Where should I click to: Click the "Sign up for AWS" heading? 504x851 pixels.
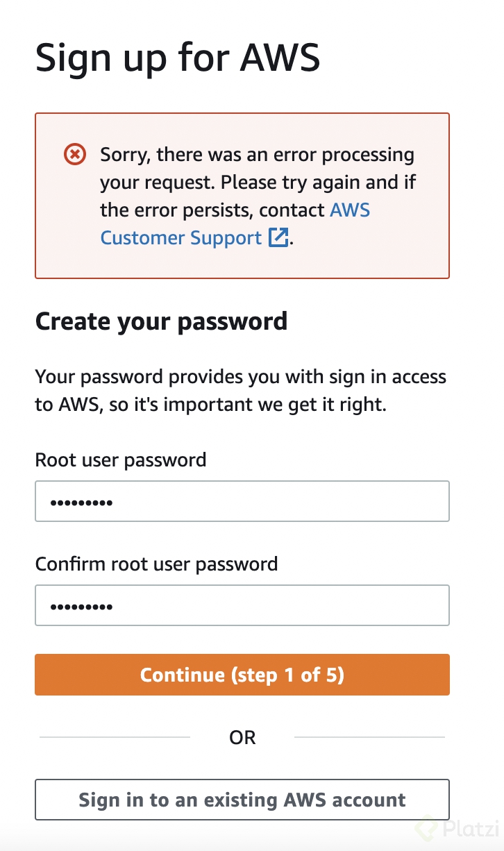point(178,57)
